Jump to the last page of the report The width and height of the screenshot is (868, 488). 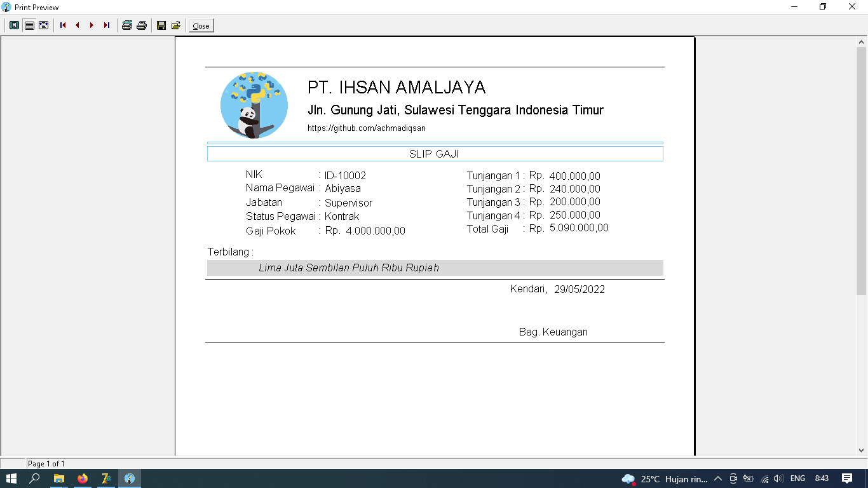pos(106,25)
